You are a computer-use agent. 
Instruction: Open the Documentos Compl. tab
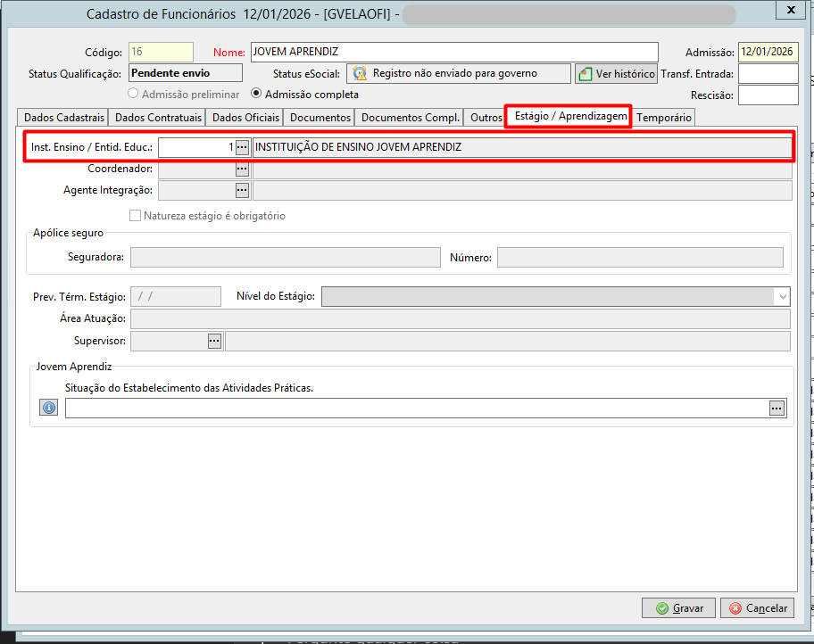(410, 118)
